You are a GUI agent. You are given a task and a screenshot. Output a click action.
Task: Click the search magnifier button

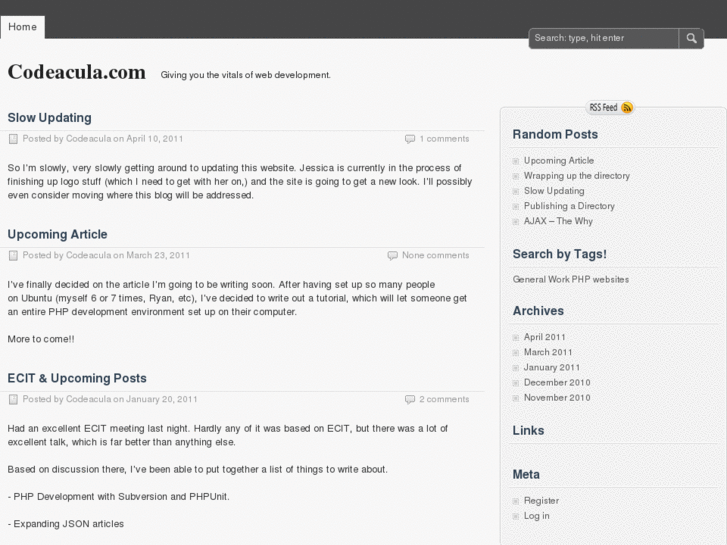(692, 38)
